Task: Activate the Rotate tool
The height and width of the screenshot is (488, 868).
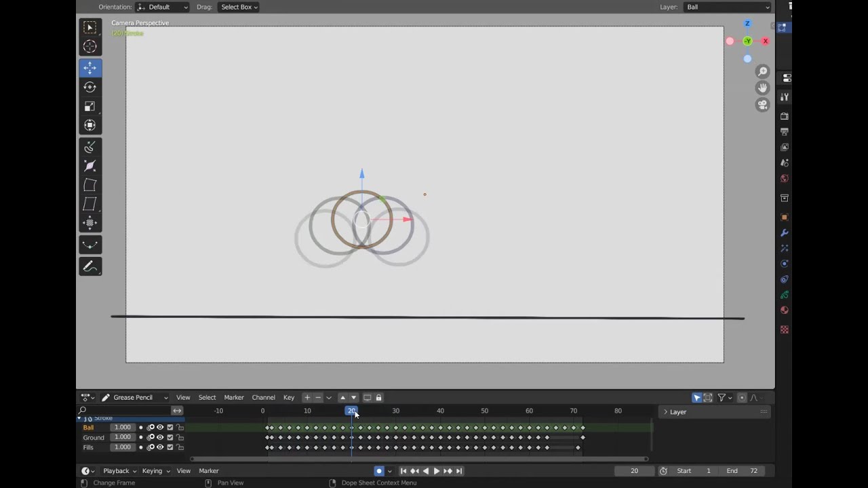Action: (x=90, y=87)
